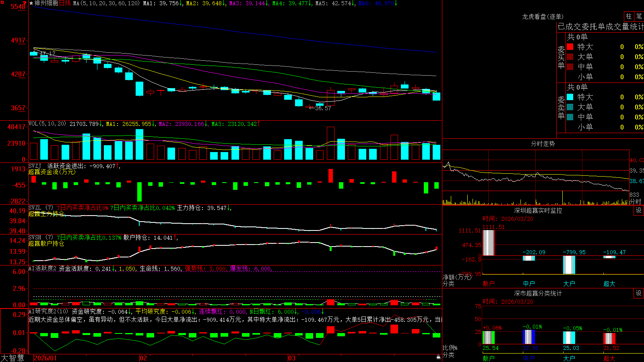Click the dark red 大单 buy-order swatch
Image resolution: width=644 pixels, height=362 pixels.
(x=570, y=57)
